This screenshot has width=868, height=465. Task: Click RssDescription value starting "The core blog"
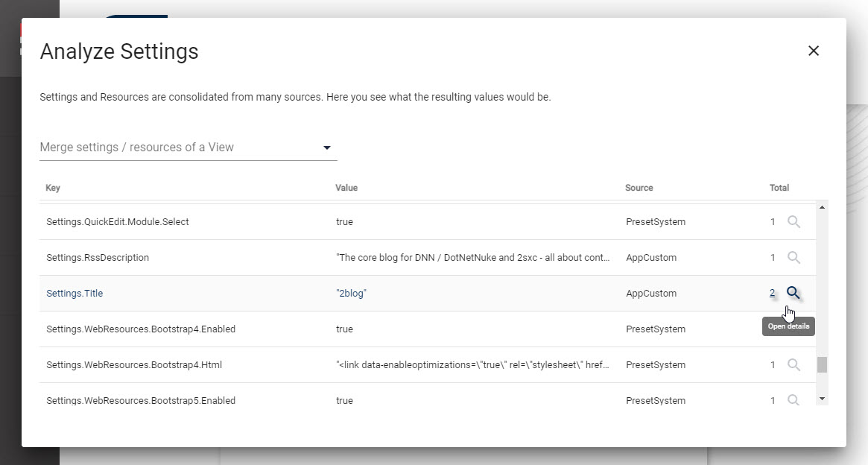coord(473,257)
